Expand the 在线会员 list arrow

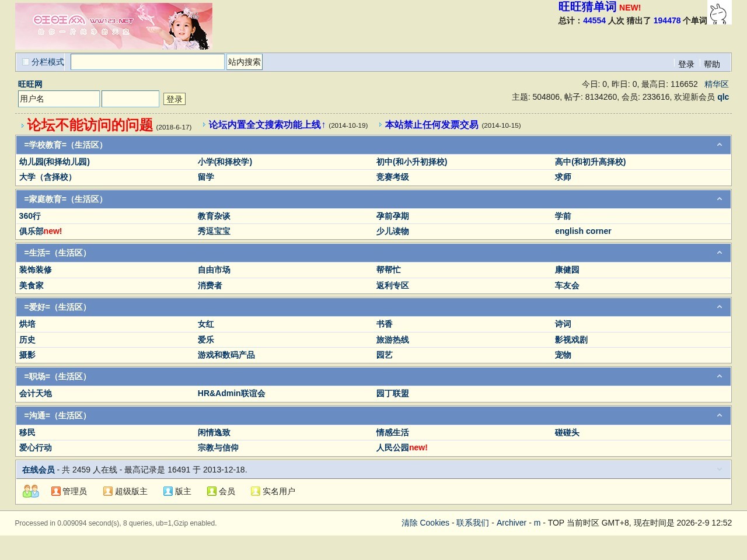(719, 470)
